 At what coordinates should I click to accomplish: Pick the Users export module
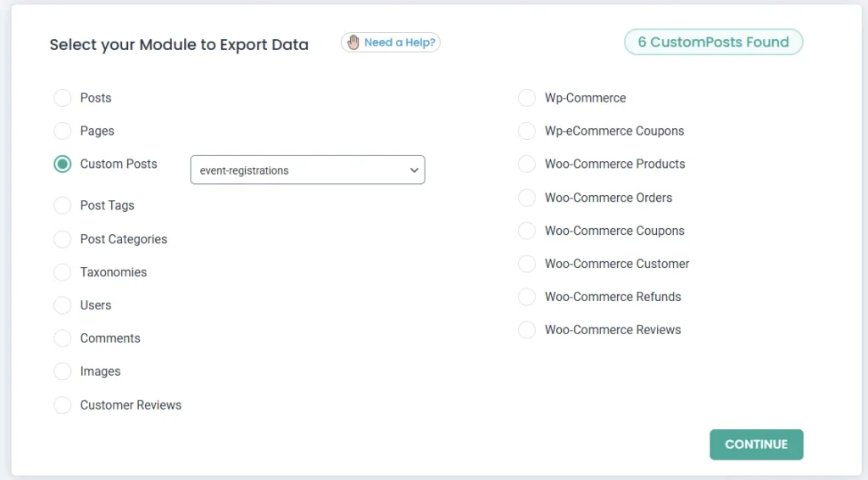pos(63,306)
